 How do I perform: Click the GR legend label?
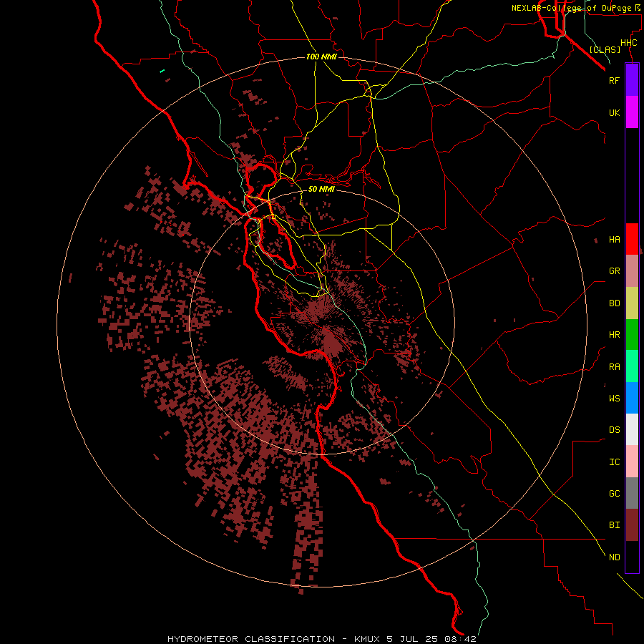click(x=614, y=271)
